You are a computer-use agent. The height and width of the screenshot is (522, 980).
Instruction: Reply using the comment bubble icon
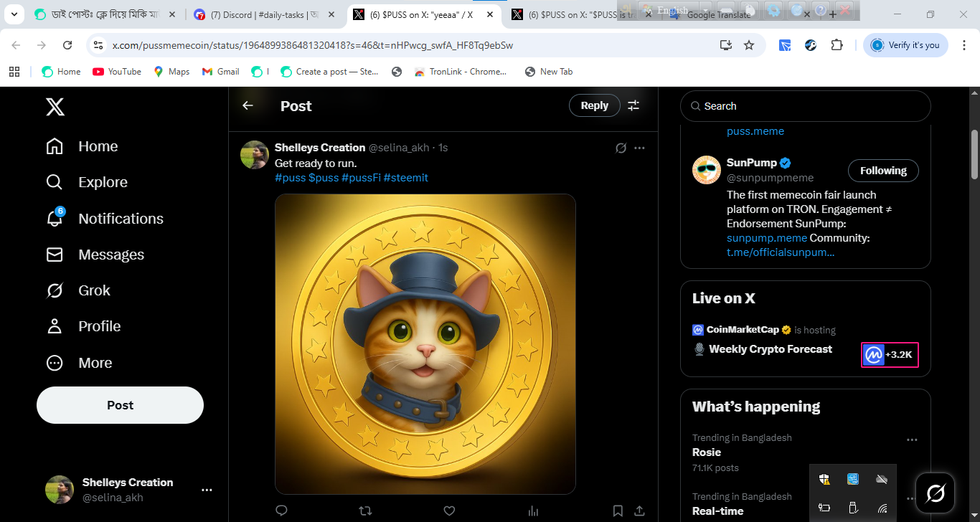[281, 511]
